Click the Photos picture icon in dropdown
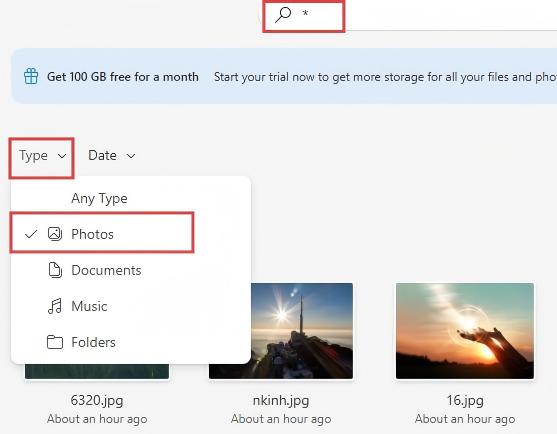Screen dimensions: 557x434 tap(55, 234)
